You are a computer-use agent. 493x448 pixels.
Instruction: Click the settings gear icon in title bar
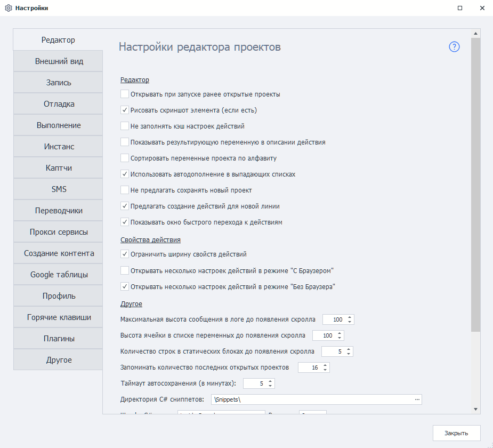8,8
